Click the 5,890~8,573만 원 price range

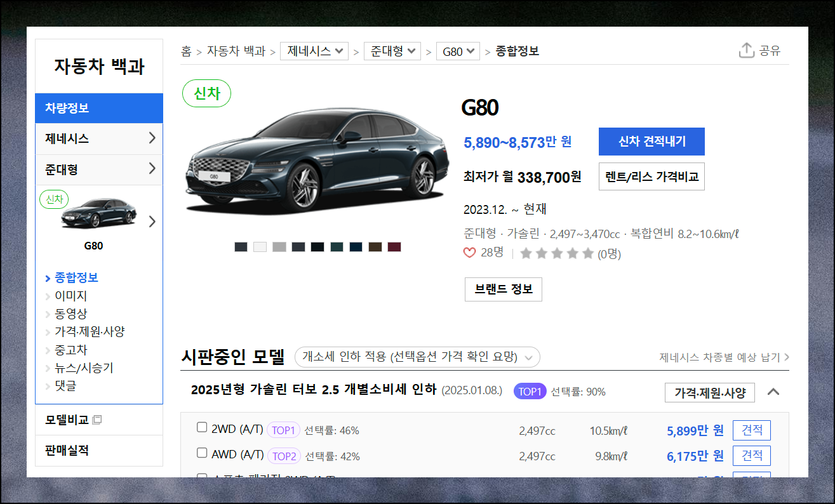[x=518, y=142]
